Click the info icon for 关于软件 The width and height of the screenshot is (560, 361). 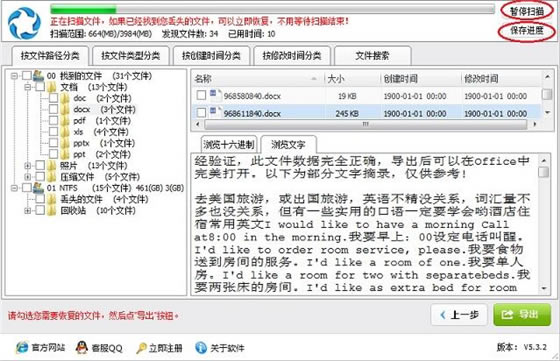pyautogui.click(x=201, y=347)
